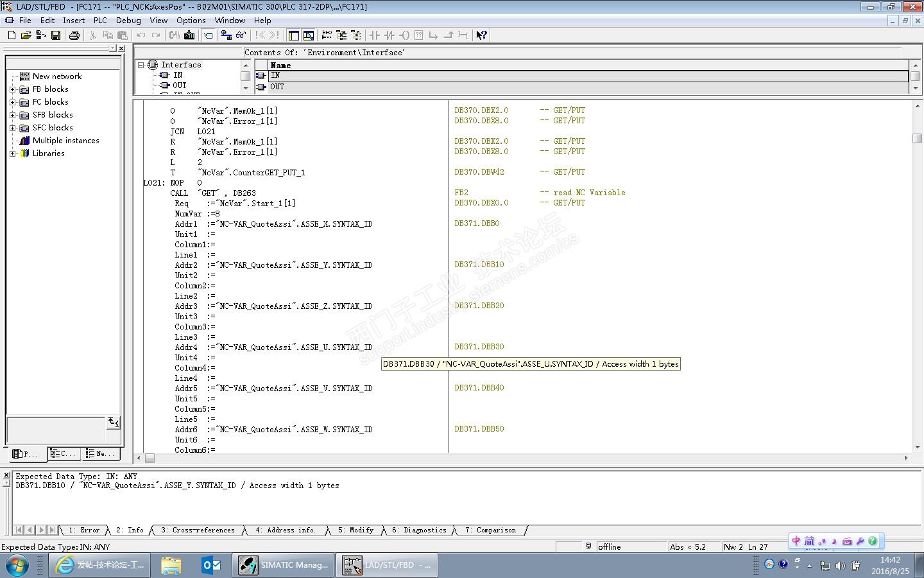Viewport: 924px width, 578px height.
Task: Close the overview side panel
Action: (122, 49)
